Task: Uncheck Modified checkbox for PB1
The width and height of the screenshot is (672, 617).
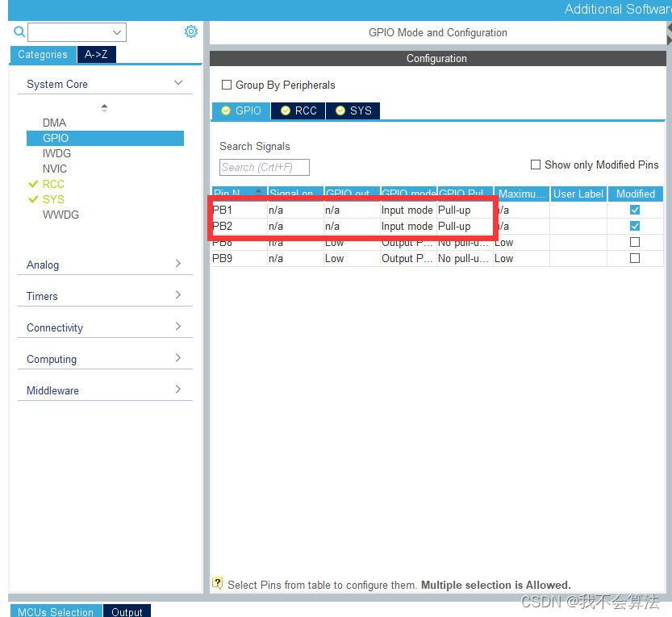Action: click(x=635, y=210)
